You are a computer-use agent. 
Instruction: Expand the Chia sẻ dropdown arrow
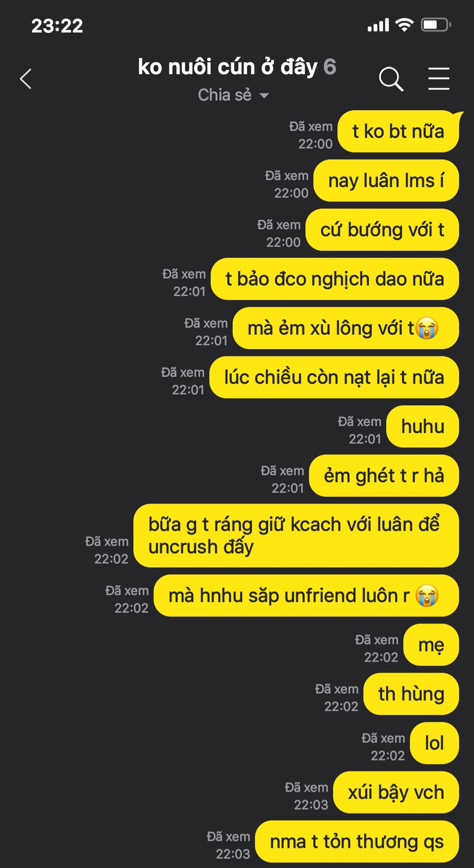tap(264, 95)
